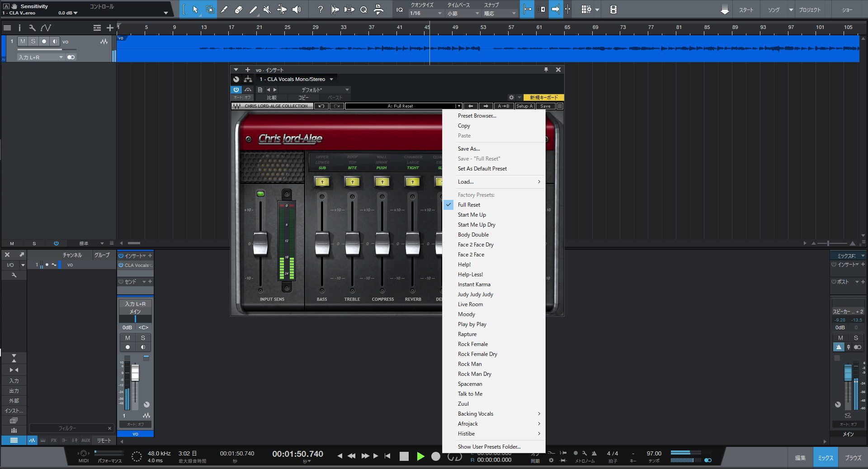Image resolution: width=868 pixels, height=469 pixels.
Task: Open the plugin routing editor icon
Action: point(248,79)
